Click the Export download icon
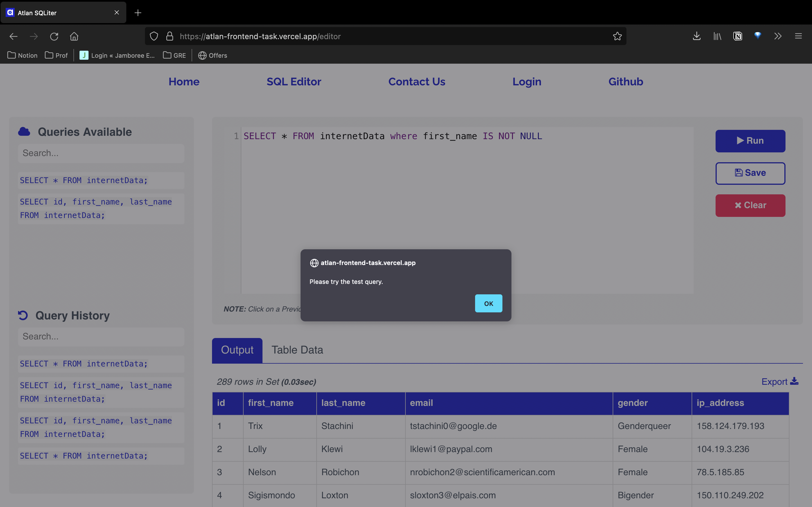Viewport: 812px width, 507px height. 795,381
